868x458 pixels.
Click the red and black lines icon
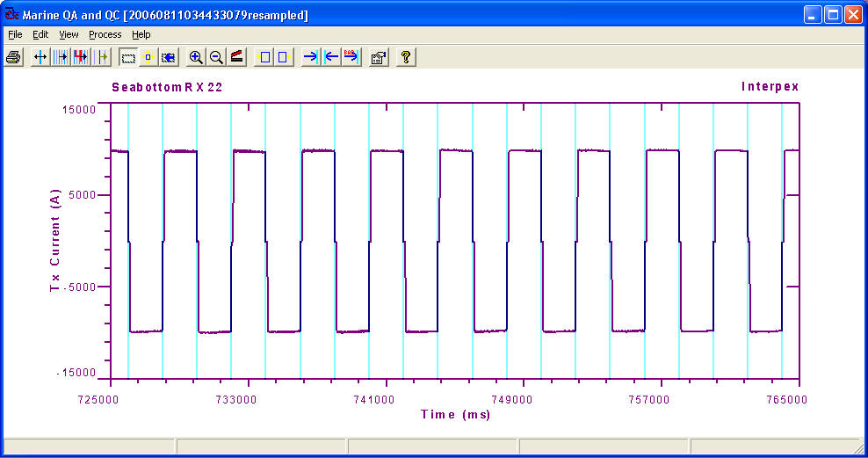237,57
